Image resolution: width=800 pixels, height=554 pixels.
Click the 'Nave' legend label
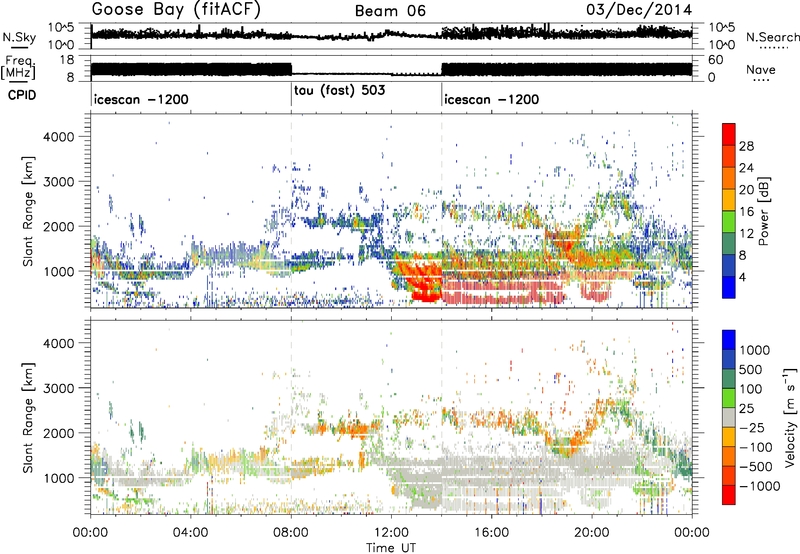pyautogui.click(x=761, y=70)
